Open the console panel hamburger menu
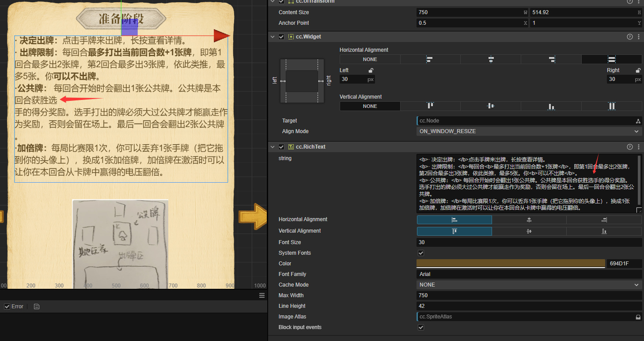The image size is (644, 341). [x=262, y=295]
